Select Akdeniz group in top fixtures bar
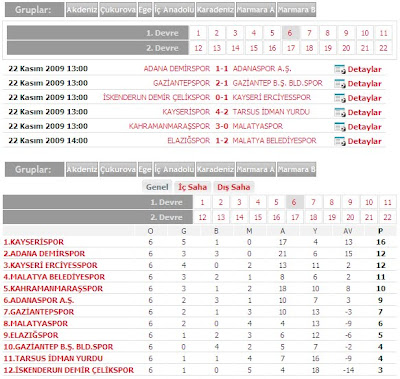The image size is (400, 379). click(82, 10)
